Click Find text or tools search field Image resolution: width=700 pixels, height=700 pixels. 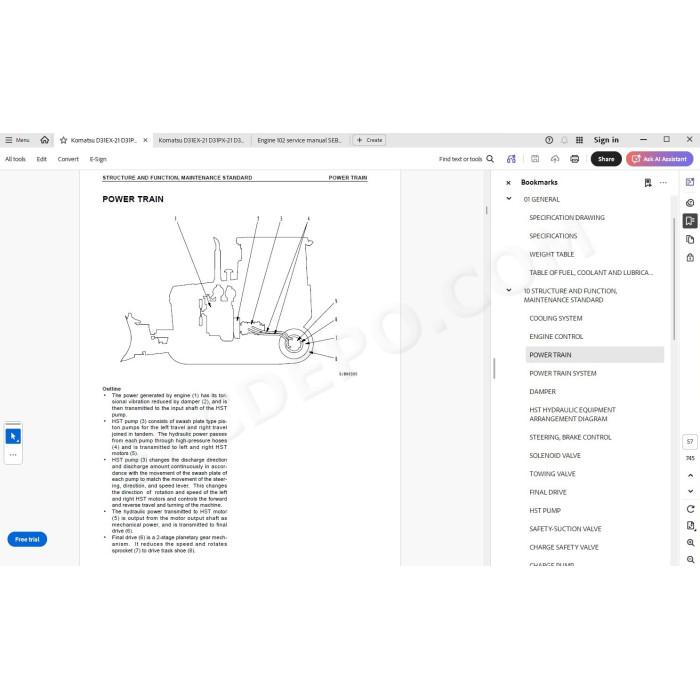point(460,159)
